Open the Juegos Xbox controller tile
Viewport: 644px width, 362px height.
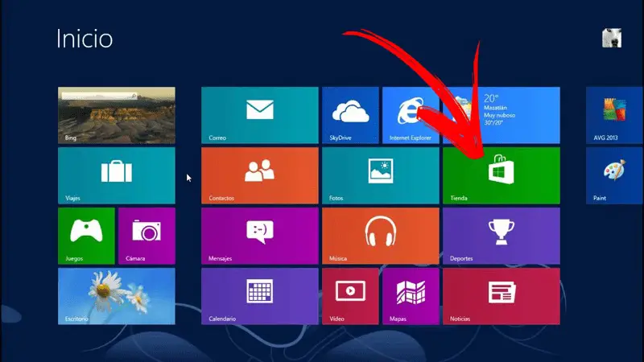coord(86,236)
